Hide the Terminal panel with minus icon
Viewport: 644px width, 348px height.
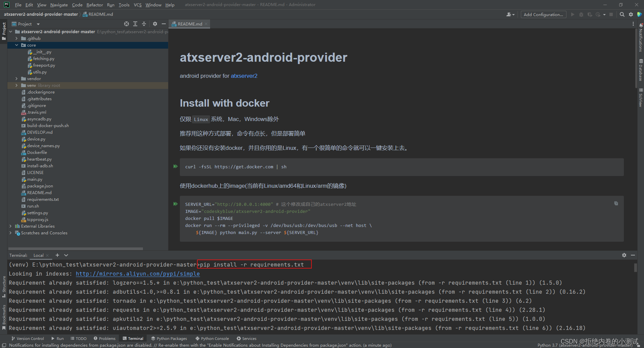[x=633, y=255]
